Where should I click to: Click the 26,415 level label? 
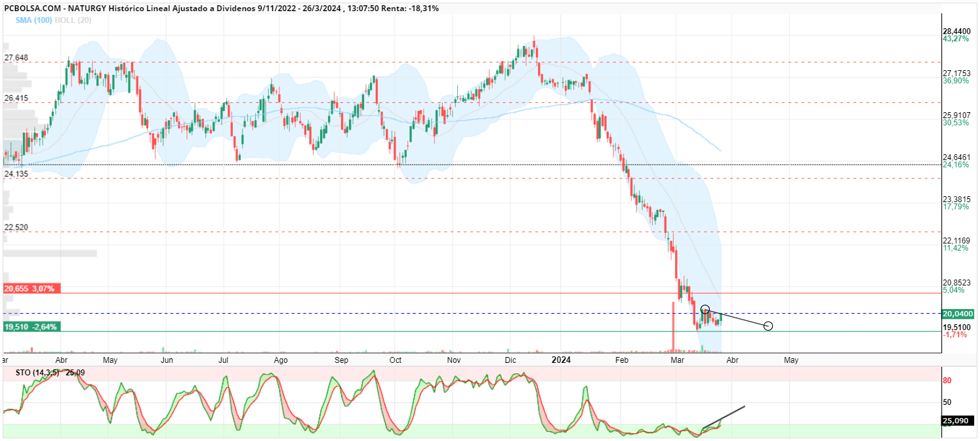[x=16, y=98]
